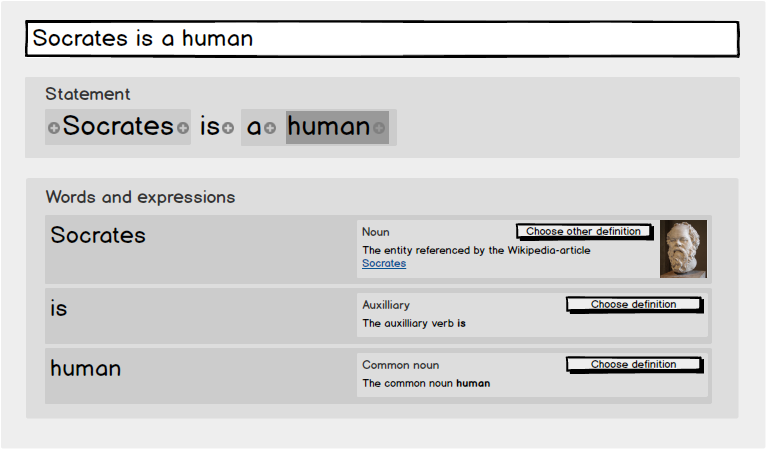The width and height of the screenshot is (767, 450).
Task: Click the plus icon after highlighted 'human'
Action: pyautogui.click(x=379, y=128)
